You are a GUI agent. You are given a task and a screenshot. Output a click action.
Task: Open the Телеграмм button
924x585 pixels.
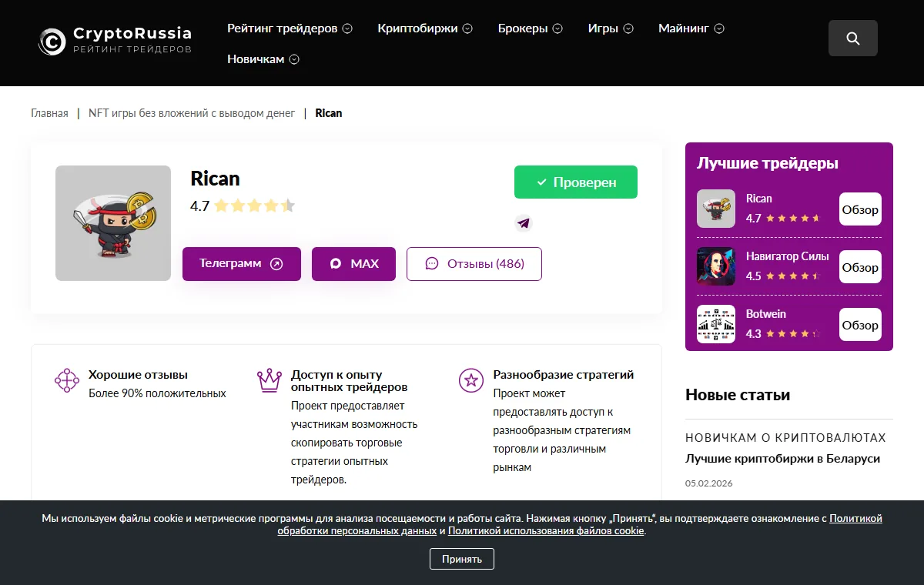pyautogui.click(x=242, y=264)
